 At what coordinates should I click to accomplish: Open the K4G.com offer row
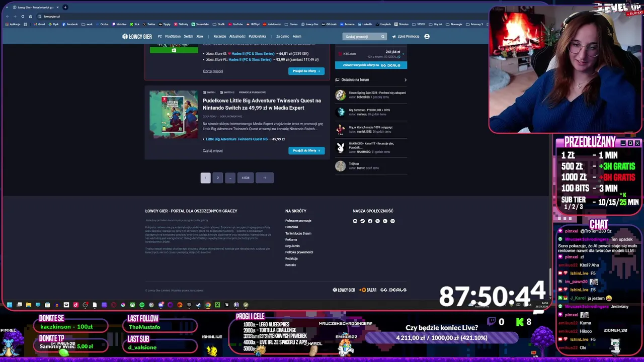pyautogui.click(x=371, y=54)
